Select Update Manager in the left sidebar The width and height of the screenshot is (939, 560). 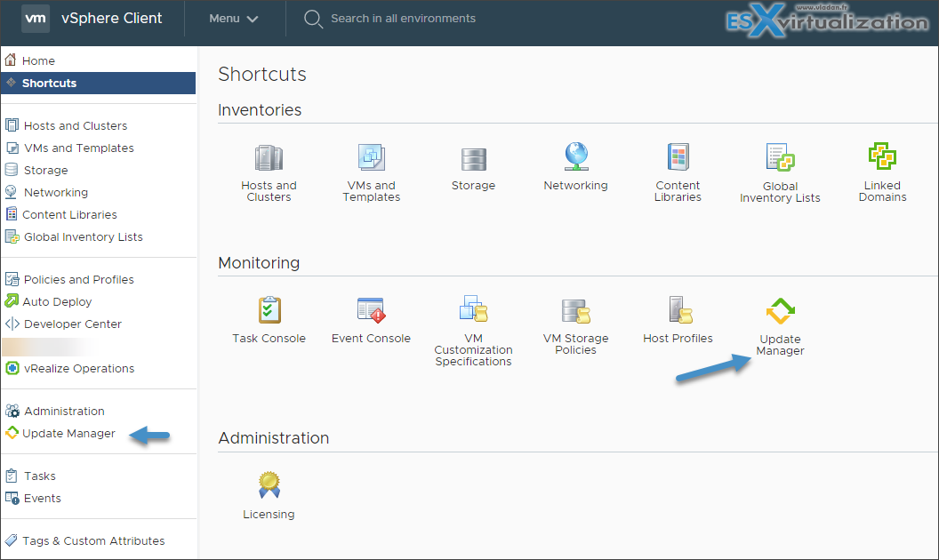tap(68, 434)
